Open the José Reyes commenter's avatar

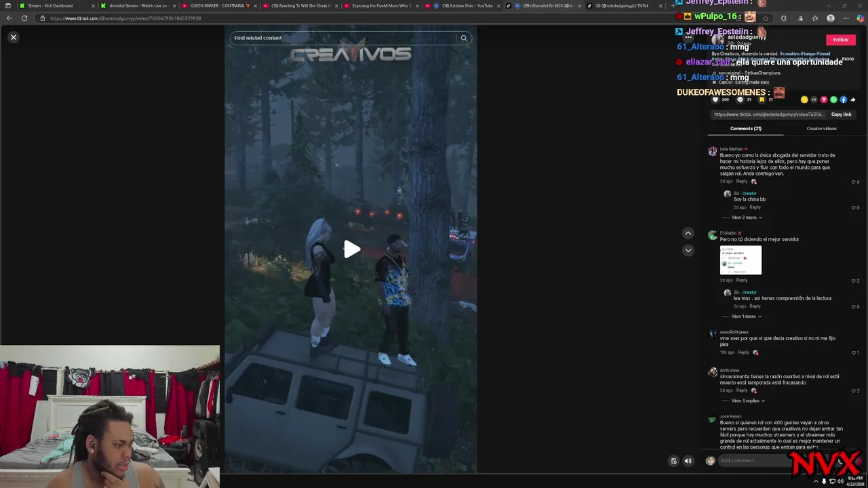coord(712,420)
